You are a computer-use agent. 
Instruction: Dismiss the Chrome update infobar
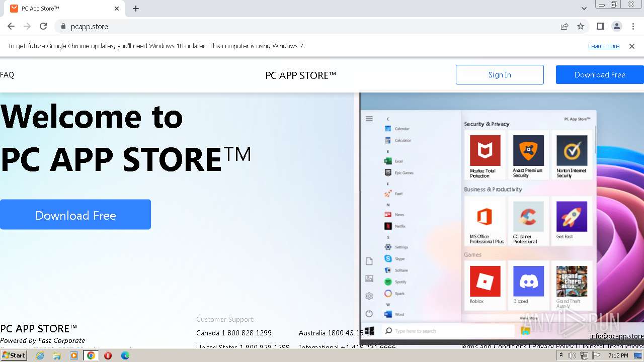click(632, 46)
